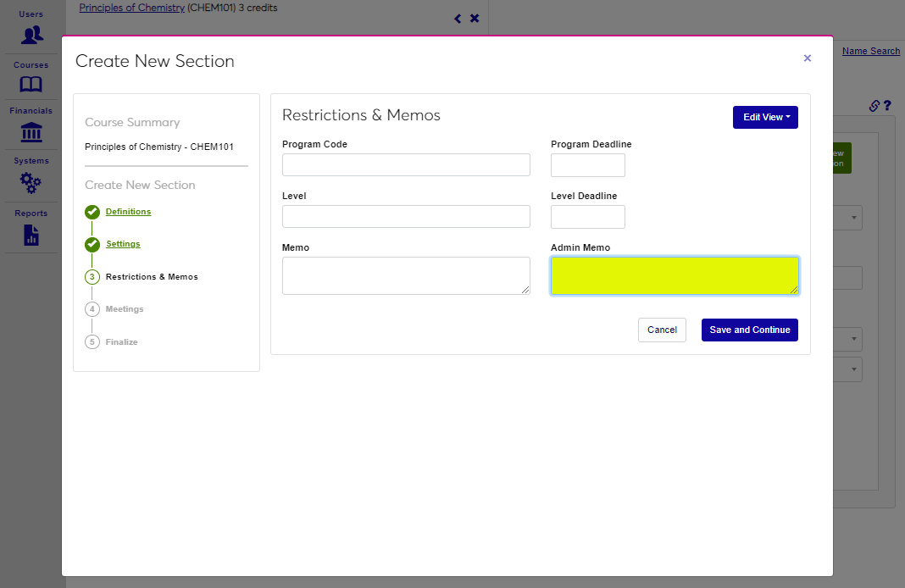The width and height of the screenshot is (905, 588).
Task: Go to the Settings step link
Action: pyautogui.click(x=123, y=244)
